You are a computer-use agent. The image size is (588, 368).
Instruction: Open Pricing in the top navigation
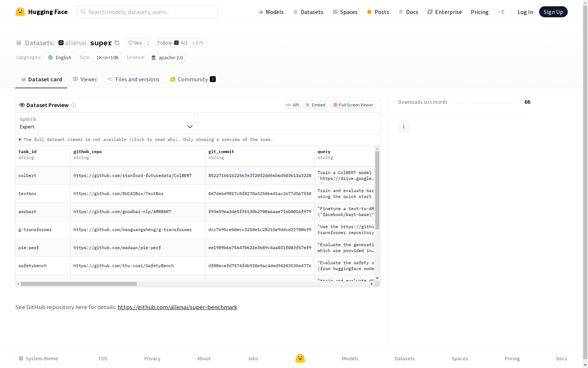[x=480, y=12]
